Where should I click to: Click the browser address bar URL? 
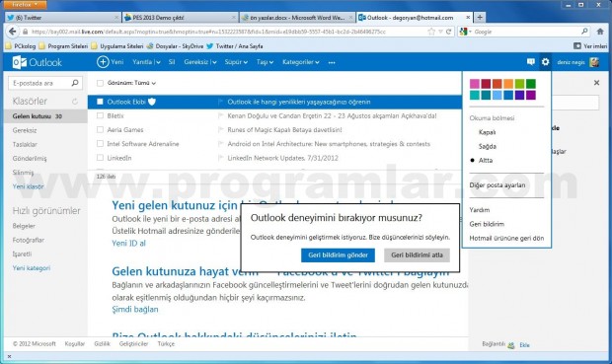[208, 32]
